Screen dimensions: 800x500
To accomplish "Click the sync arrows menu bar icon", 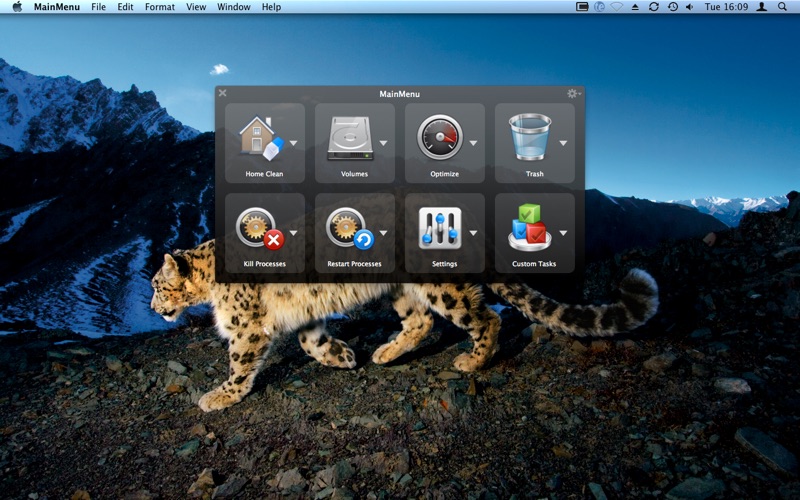I will pos(654,7).
